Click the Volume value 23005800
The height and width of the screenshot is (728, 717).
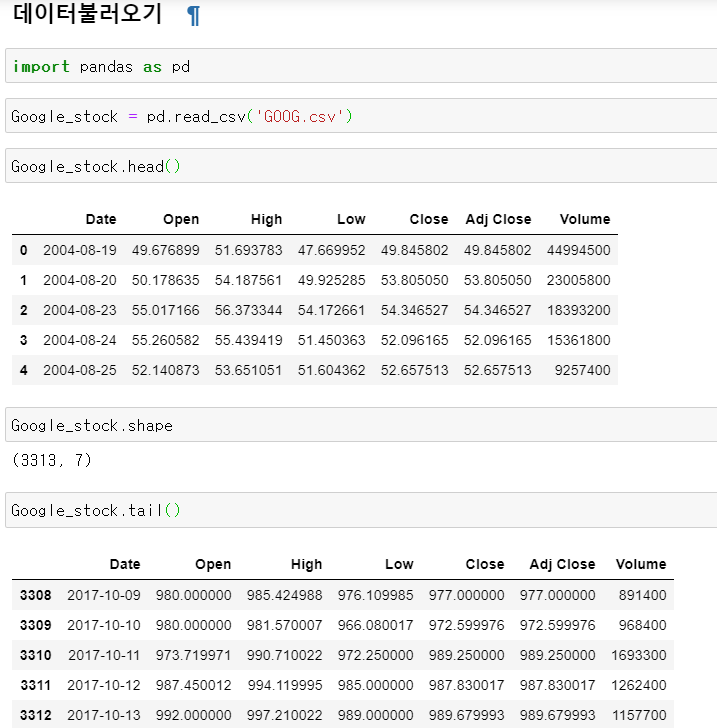coord(579,280)
